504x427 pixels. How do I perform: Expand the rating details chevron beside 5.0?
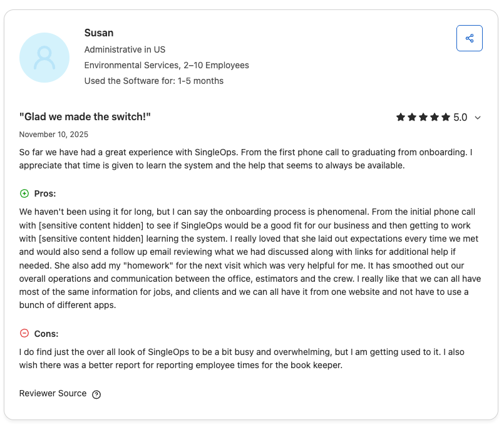pyautogui.click(x=478, y=118)
